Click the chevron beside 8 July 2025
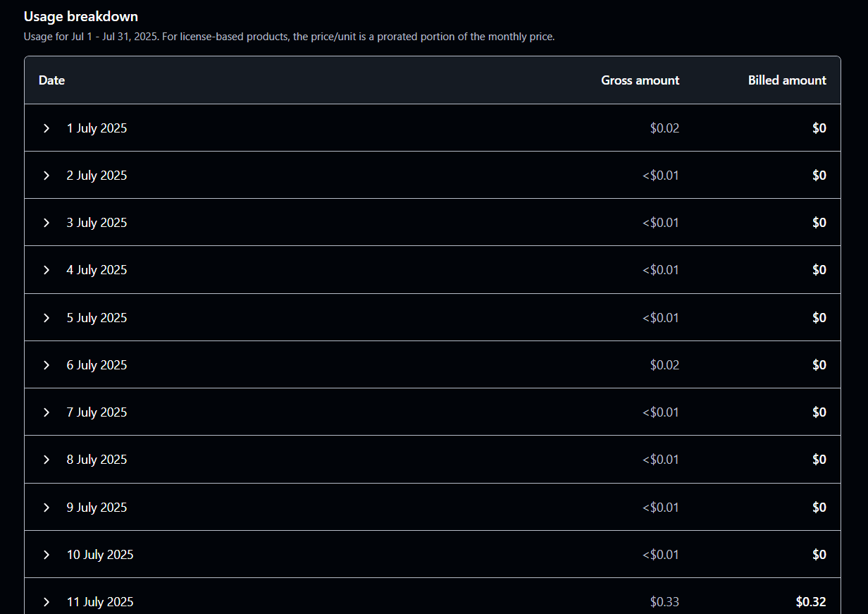 [46, 460]
